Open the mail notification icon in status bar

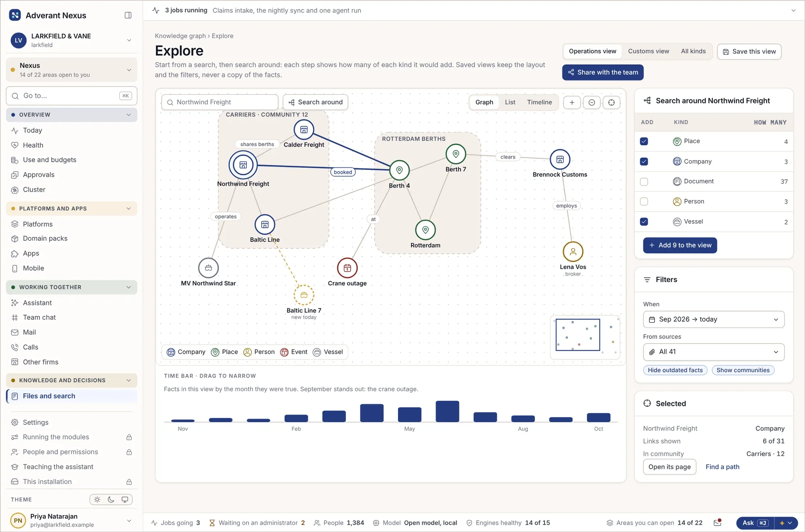pyautogui.click(x=717, y=523)
